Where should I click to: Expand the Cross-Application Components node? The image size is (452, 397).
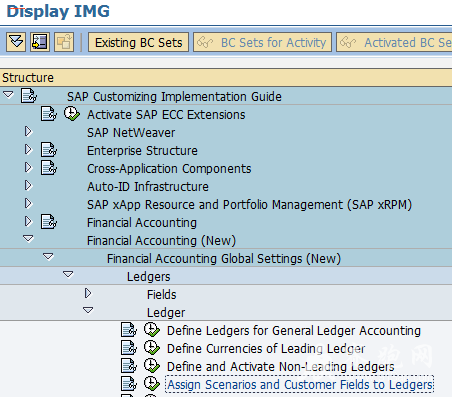tap(28, 168)
